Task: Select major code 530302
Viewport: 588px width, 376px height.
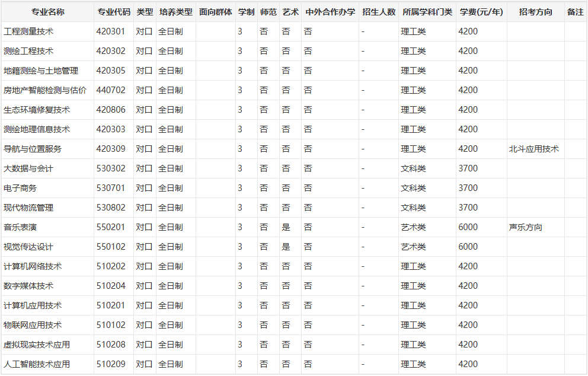Action: (111, 168)
